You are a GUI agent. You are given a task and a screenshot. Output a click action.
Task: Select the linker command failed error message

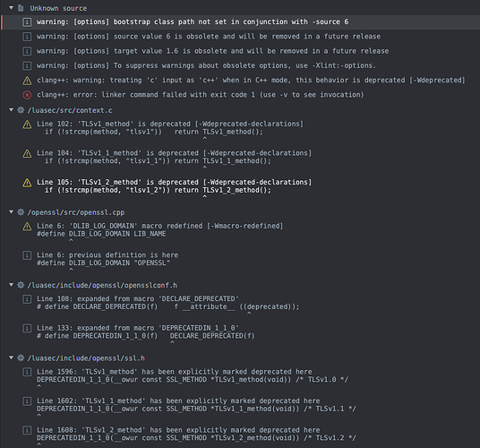point(201,95)
